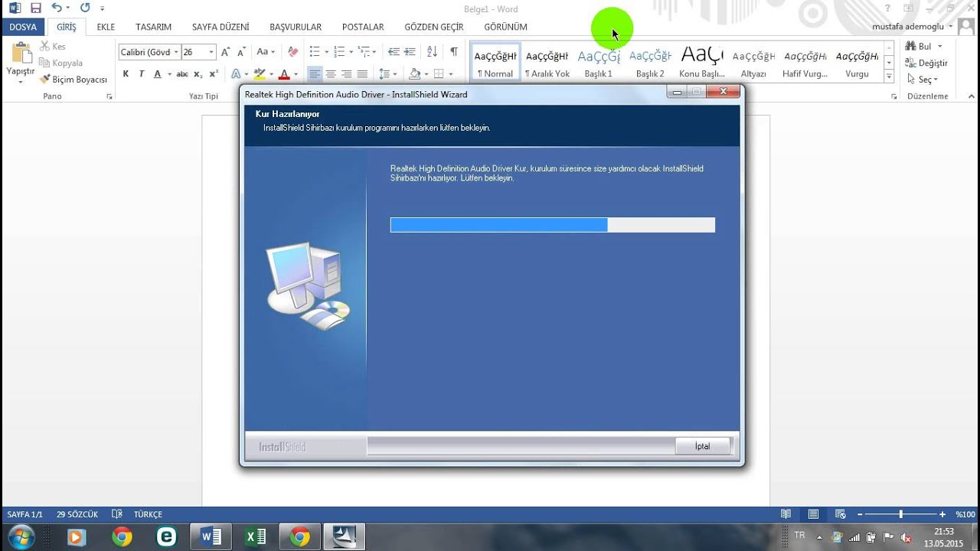The image size is (980, 551).
Task: Switch to the EKLE tab
Action: 106,27
